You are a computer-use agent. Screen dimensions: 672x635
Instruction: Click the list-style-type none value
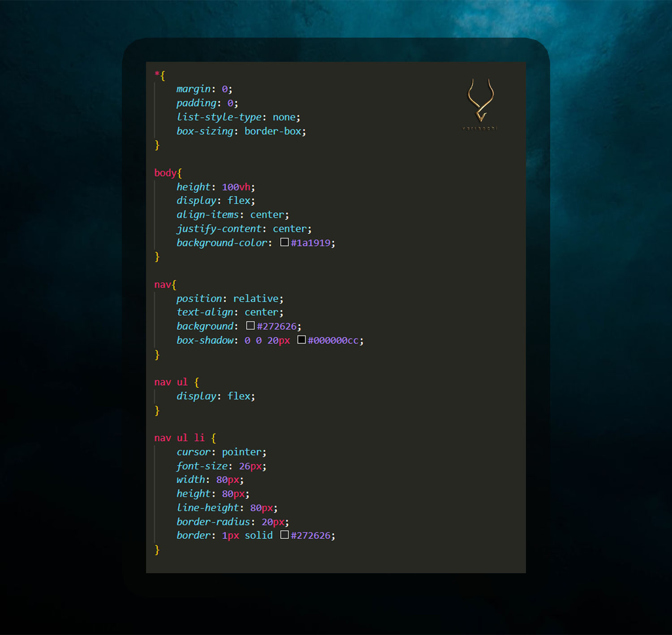284,117
